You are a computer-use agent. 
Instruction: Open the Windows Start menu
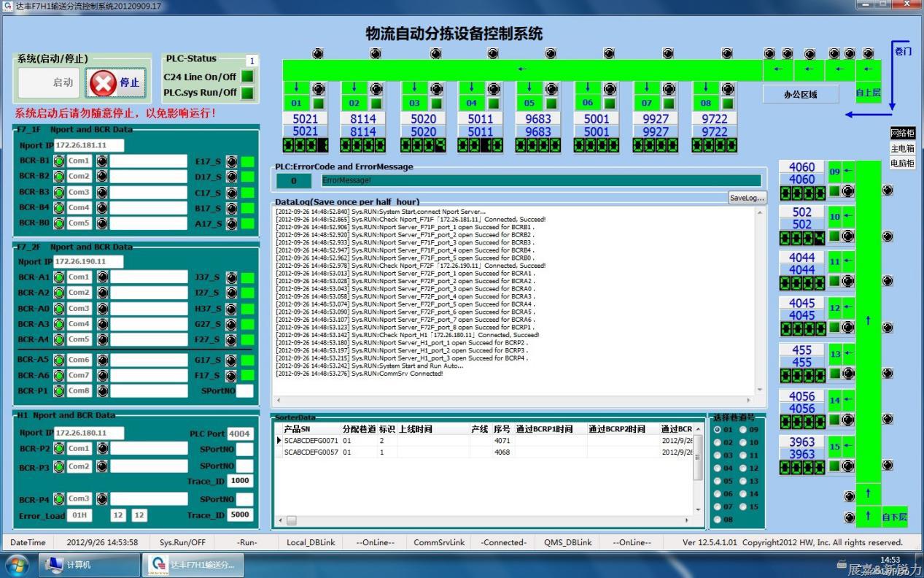tap(17, 565)
